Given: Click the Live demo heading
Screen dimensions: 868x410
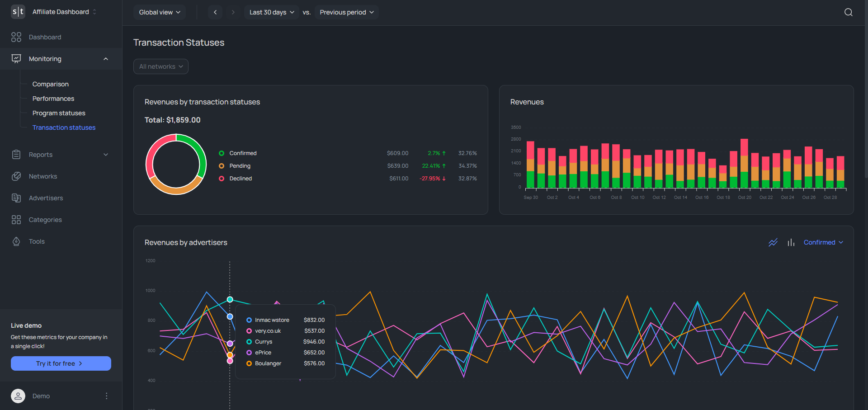Looking at the screenshot, I should pyautogui.click(x=26, y=325).
